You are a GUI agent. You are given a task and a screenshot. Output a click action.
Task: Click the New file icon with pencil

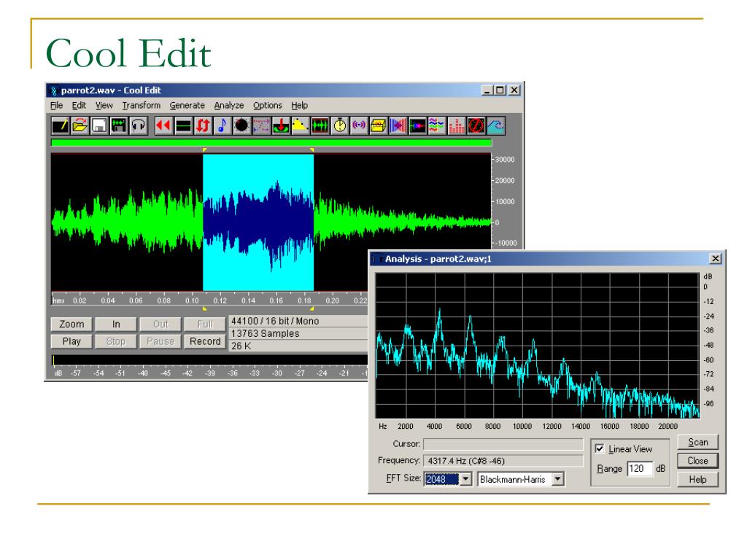tap(61, 125)
